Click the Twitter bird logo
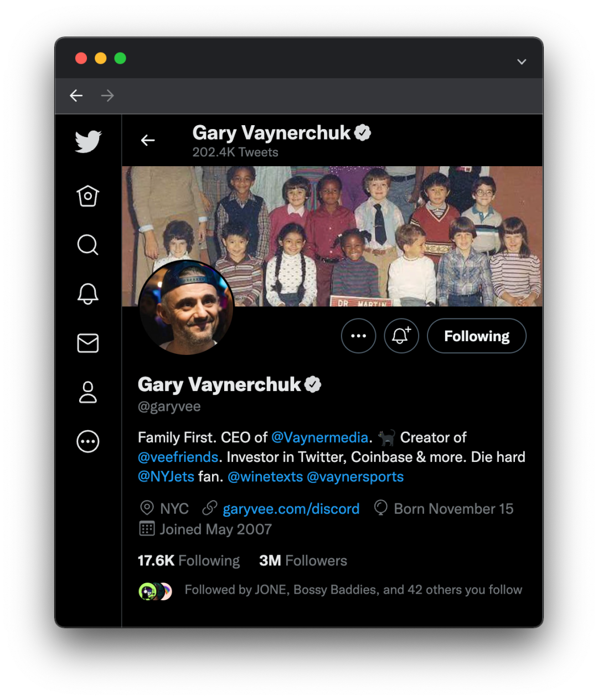The width and height of the screenshot is (598, 700). [x=88, y=141]
